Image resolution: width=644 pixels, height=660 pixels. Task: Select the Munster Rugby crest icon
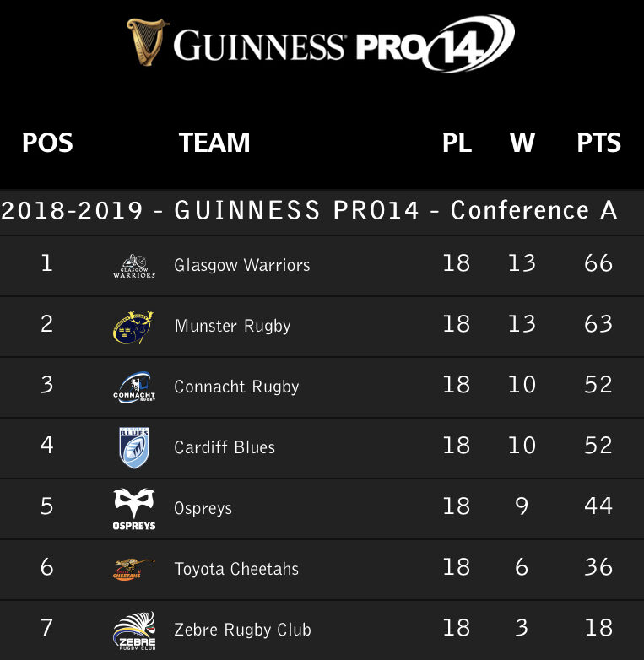tap(133, 327)
